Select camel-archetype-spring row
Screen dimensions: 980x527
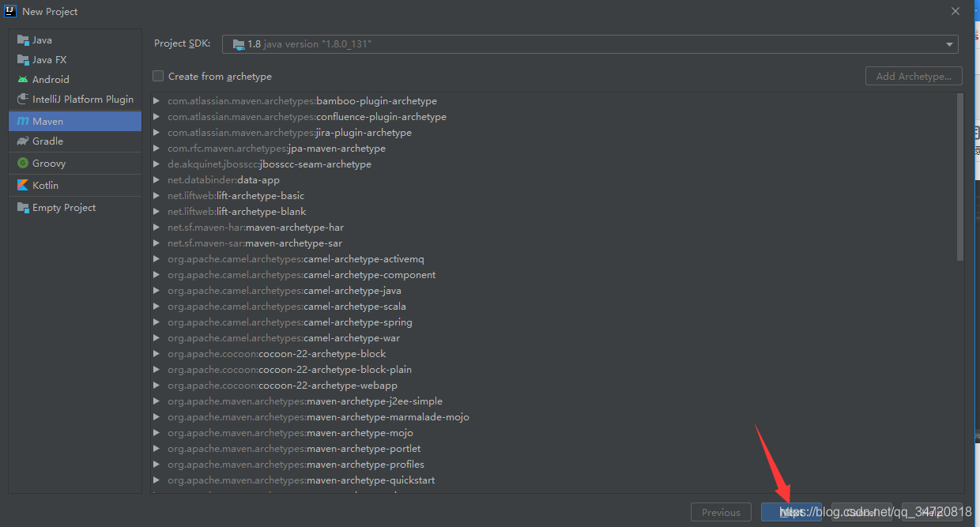coord(553,322)
